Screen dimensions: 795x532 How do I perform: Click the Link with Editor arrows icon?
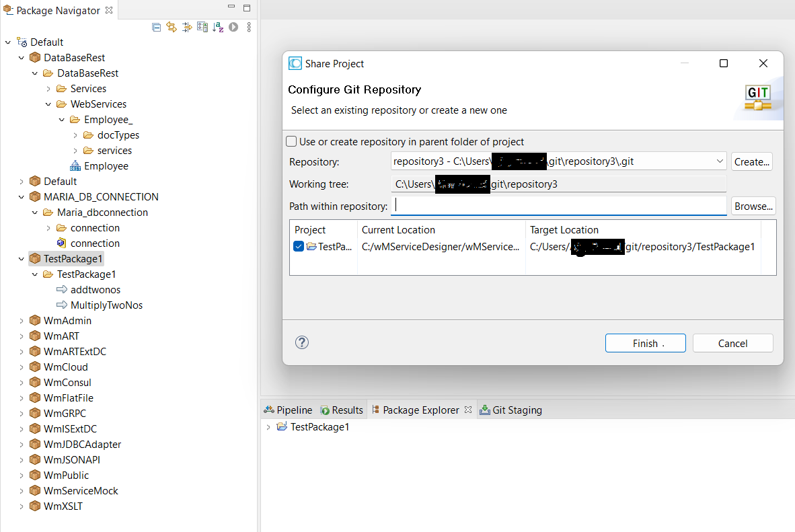point(171,27)
